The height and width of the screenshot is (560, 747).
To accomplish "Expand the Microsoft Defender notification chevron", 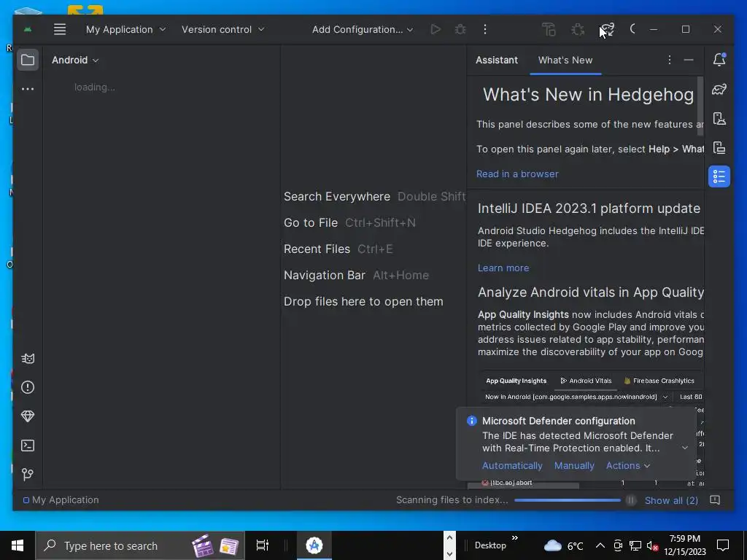I will point(684,448).
